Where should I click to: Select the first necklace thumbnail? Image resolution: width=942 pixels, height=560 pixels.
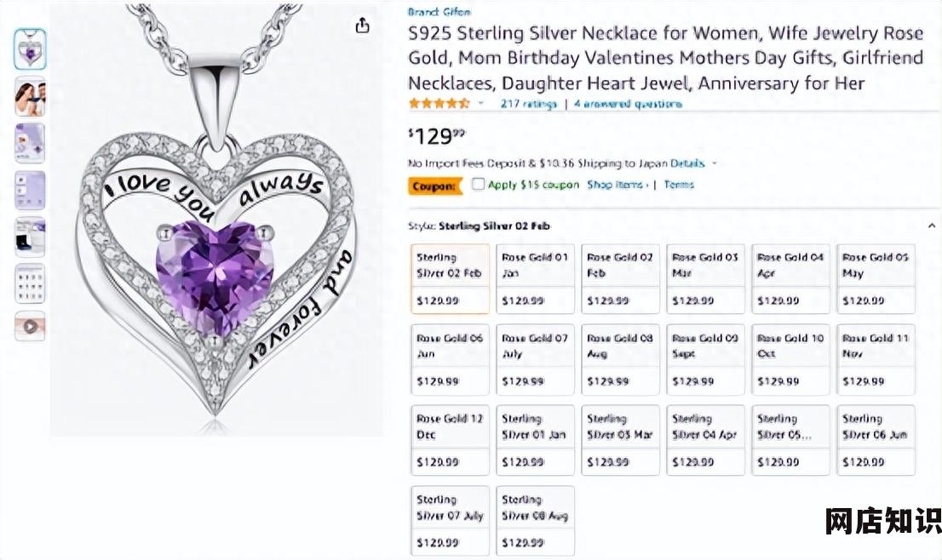(x=30, y=49)
